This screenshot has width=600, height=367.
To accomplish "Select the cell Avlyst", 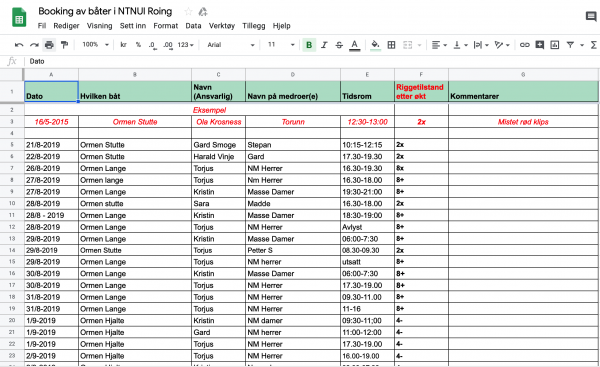I will (367, 227).
